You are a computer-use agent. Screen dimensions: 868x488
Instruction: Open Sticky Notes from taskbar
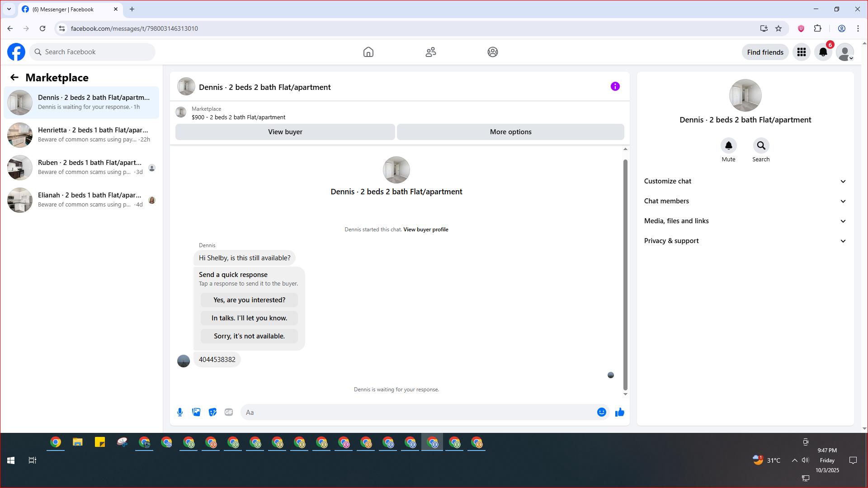(x=100, y=442)
